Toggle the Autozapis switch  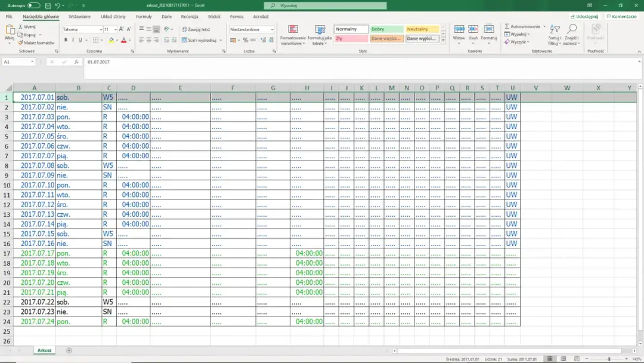click(x=33, y=5)
